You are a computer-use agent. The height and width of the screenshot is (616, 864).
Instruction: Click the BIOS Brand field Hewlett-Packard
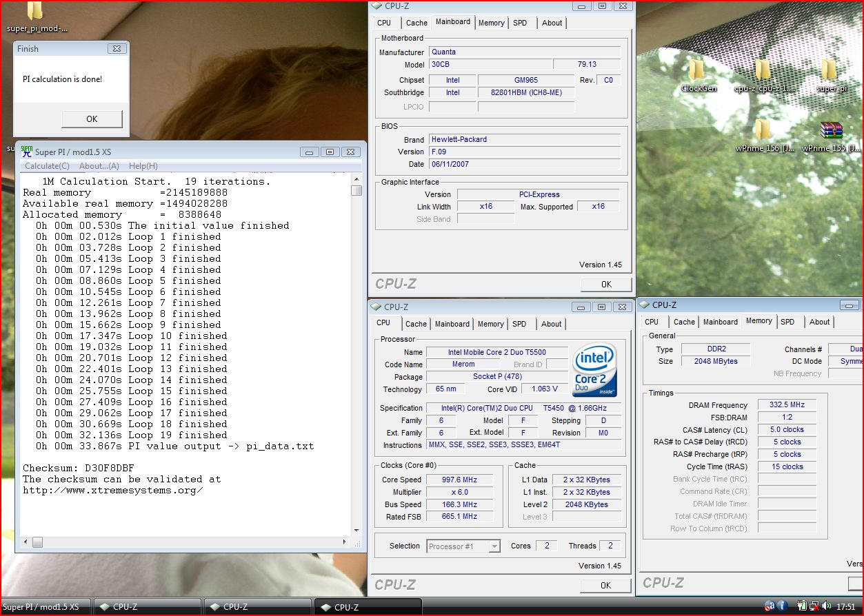pyautogui.click(x=525, y=139)
